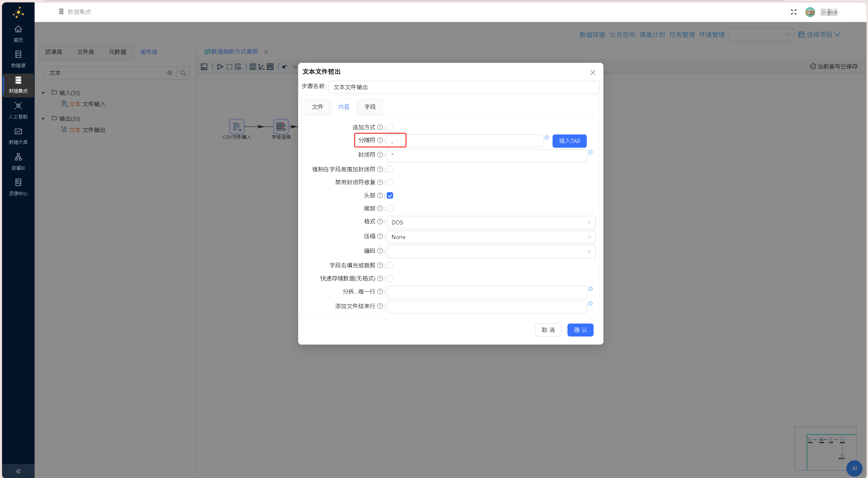
Task: Open the 压缩 dropdown showing None
Action: pos(491,237)
